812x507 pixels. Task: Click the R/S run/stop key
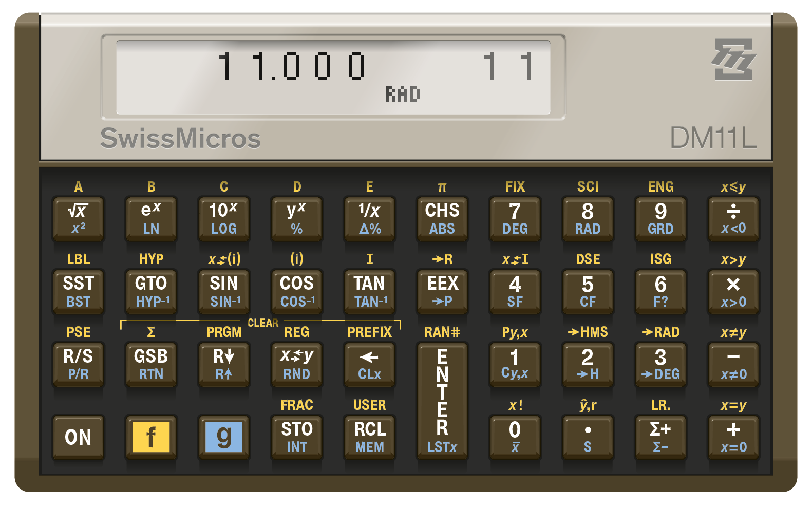[x=78, y=365]
